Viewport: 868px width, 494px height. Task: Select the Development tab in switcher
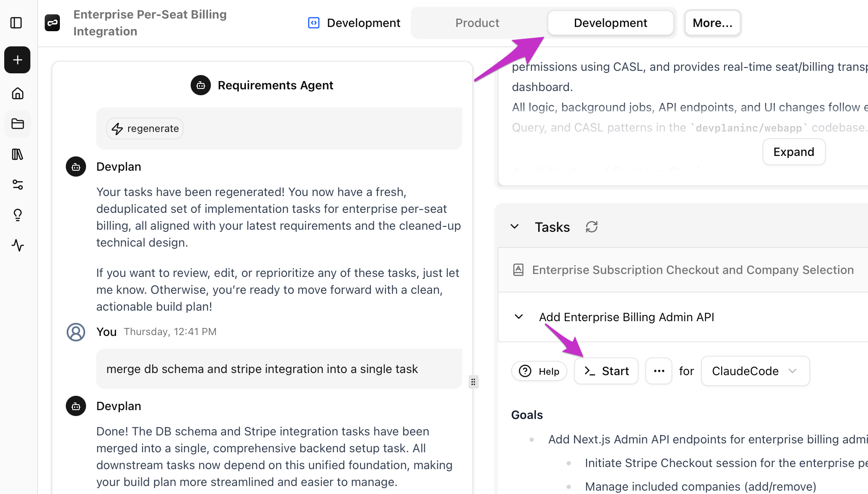(610, 23)
